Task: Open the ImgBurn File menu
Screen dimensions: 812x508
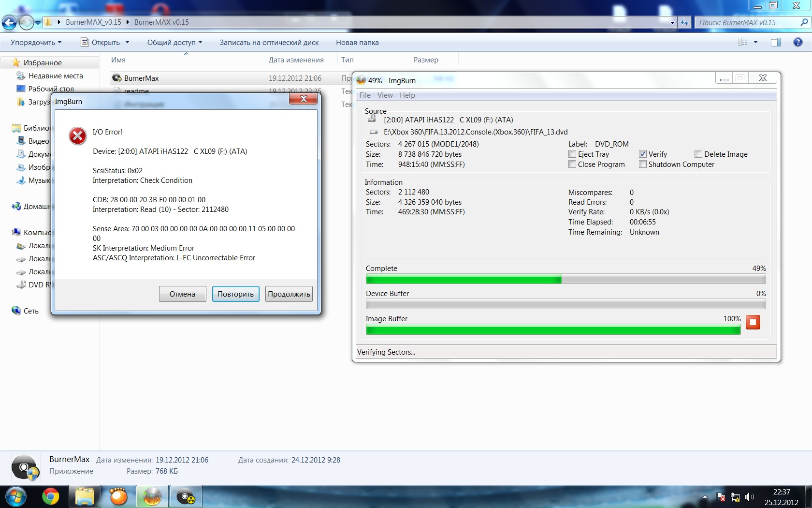Action: [365, 95]
